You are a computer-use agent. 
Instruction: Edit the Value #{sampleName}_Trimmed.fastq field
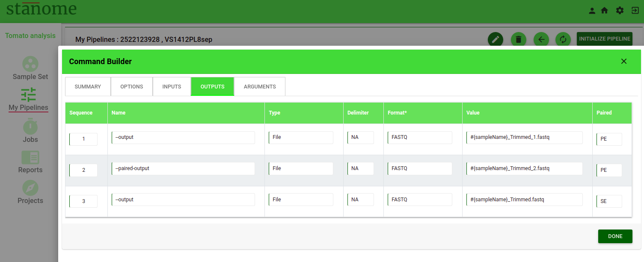pyautogui.click(x=525, y=200)
